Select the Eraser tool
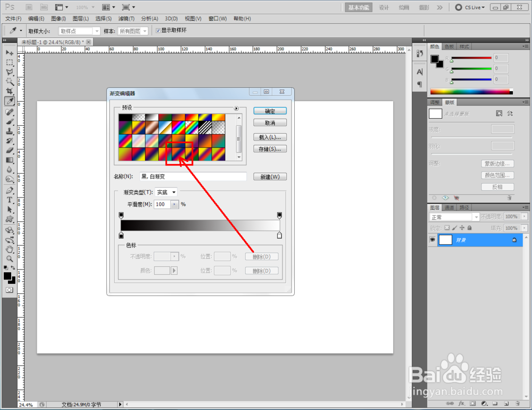The height and width of the screenshot is (410, 532). coord(10,150)
